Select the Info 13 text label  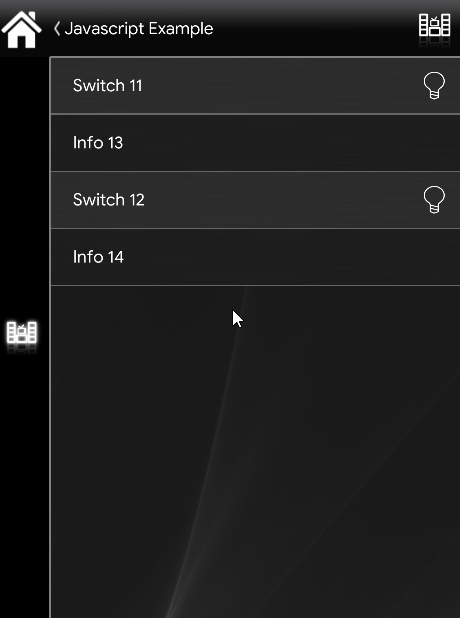98,143
